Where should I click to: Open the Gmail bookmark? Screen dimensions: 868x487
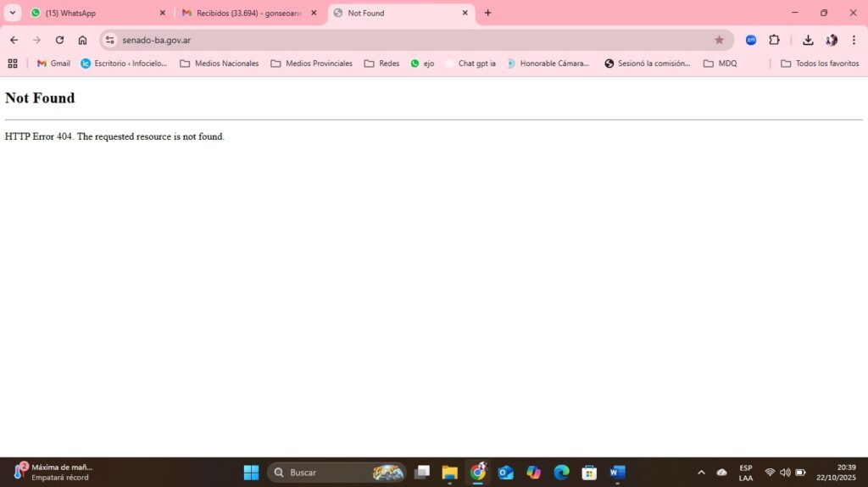[x=53, y=64]
